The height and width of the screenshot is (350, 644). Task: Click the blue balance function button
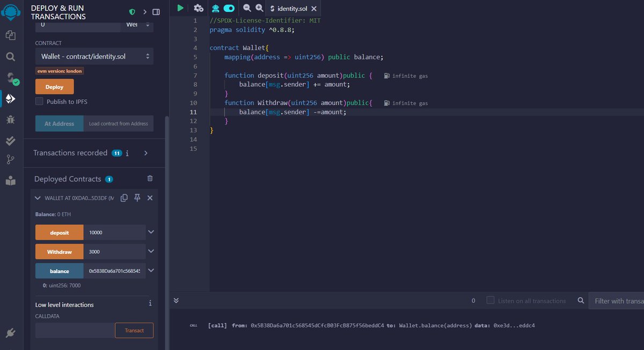click(x=60, y=271)
